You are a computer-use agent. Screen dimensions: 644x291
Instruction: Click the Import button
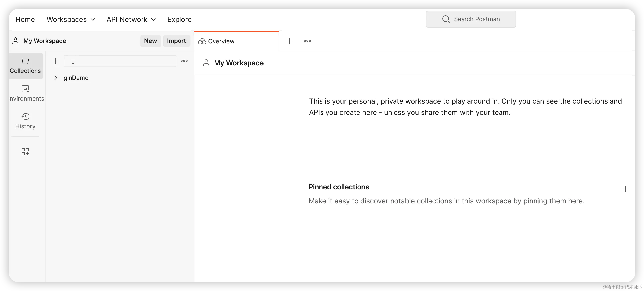click(x=176, y=41)
